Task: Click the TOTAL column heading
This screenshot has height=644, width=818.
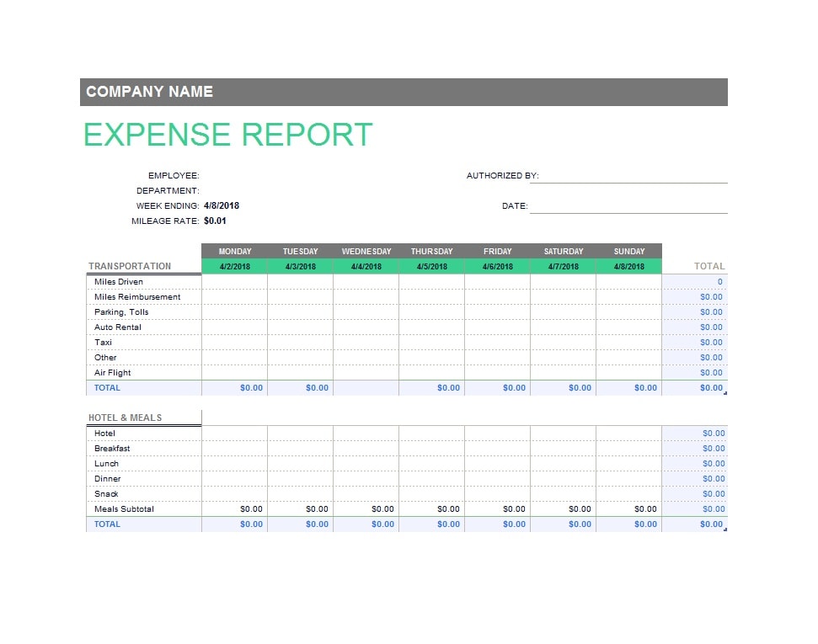Action: tap(709, 267)
